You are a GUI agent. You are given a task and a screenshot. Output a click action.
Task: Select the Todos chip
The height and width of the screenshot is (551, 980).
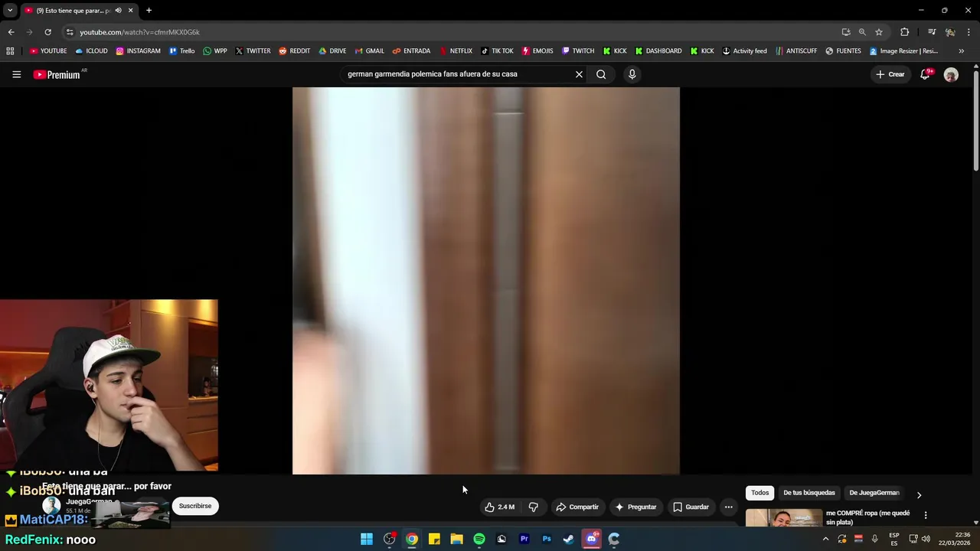click(x=759, y=493)
